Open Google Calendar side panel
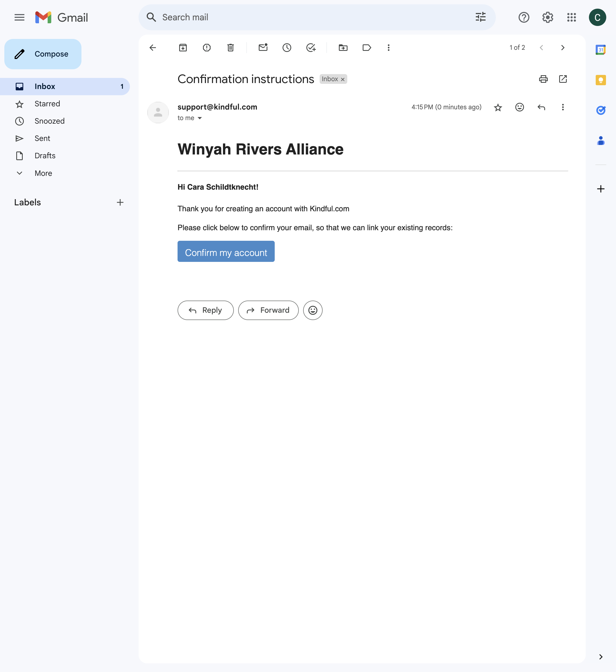Image resolution: width=616 pixels, height=672 pixels. [x=600, y=50]
